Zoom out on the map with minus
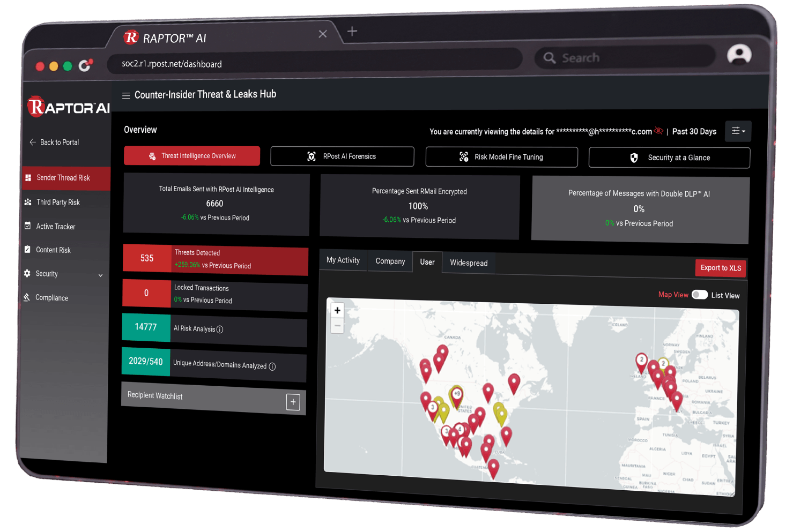Image resolution: width=793 pixels, height=532 pixels. click(x=337, y=325)
